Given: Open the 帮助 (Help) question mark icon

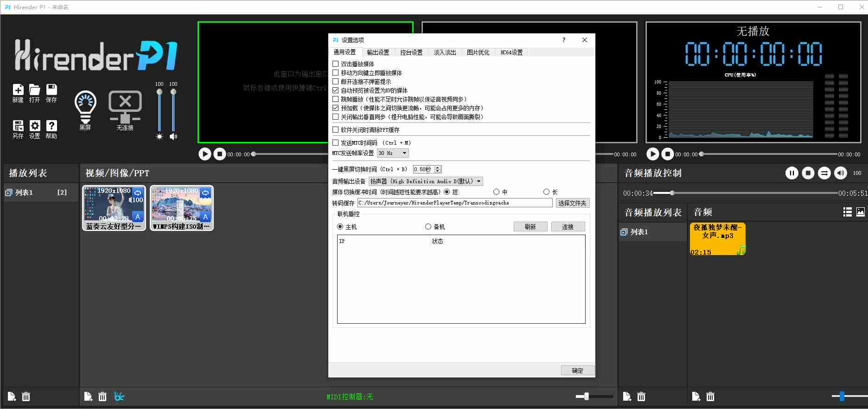Looking at the screenshot, I should pos(51,126).
